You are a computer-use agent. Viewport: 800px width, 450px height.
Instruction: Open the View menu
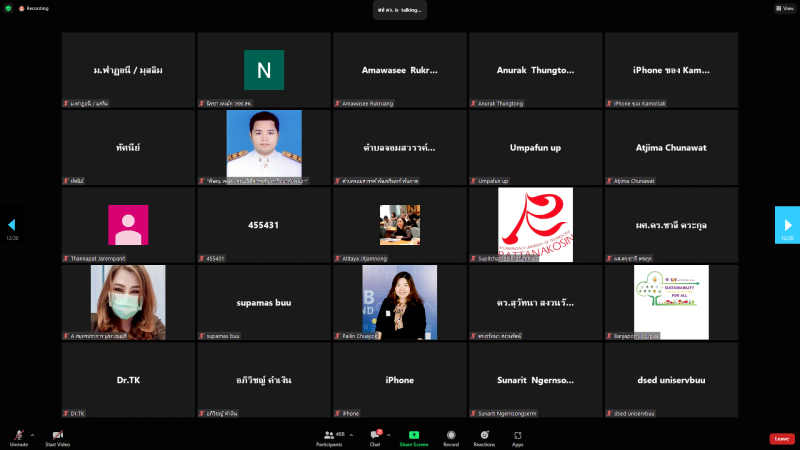785,8
